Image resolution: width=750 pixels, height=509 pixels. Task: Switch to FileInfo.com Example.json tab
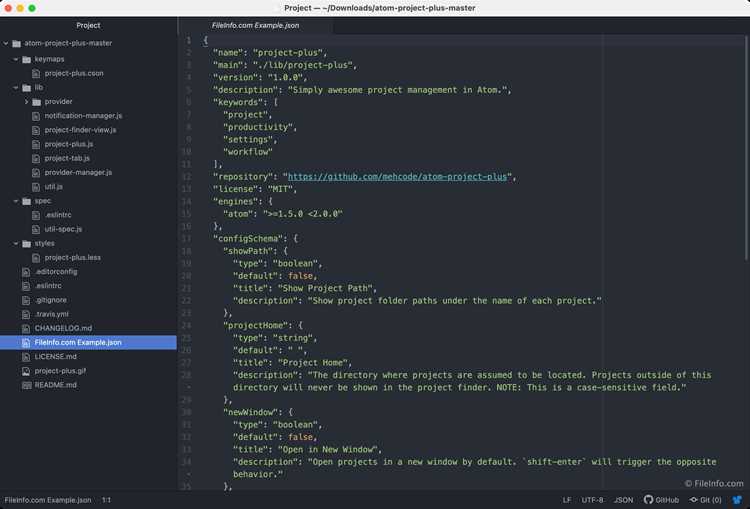[255, 25]
